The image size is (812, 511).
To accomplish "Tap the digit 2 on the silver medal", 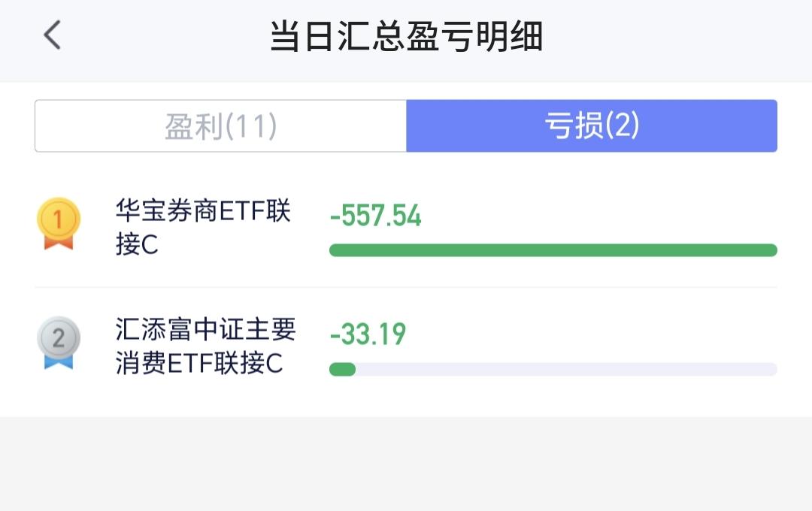I will coord(59,339).
